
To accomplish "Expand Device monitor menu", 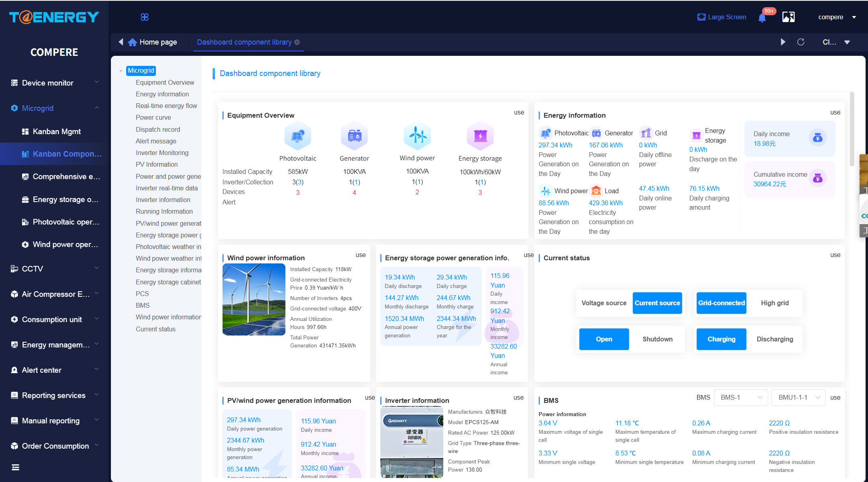I will click(x=54, y=83).
